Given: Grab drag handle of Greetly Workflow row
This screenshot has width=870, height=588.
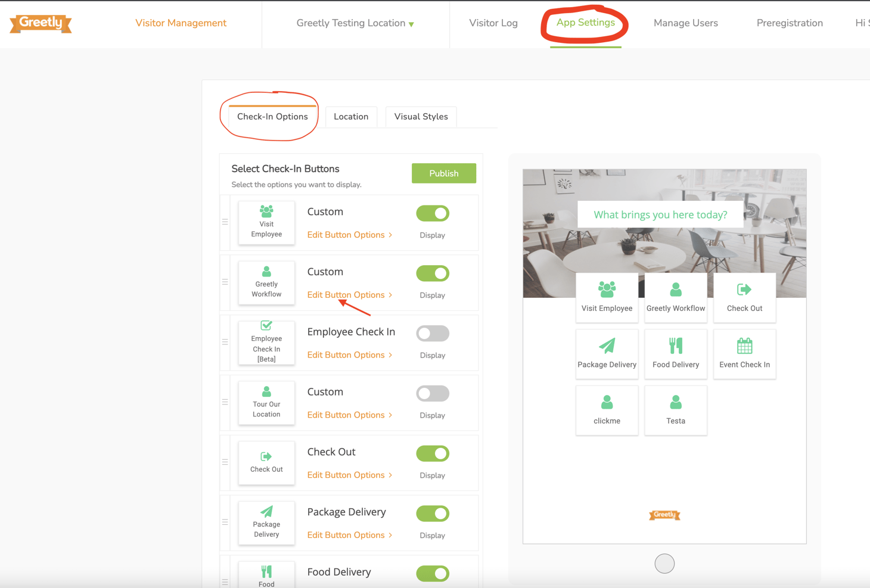Looking at the screenshot, I should [225, 282].
